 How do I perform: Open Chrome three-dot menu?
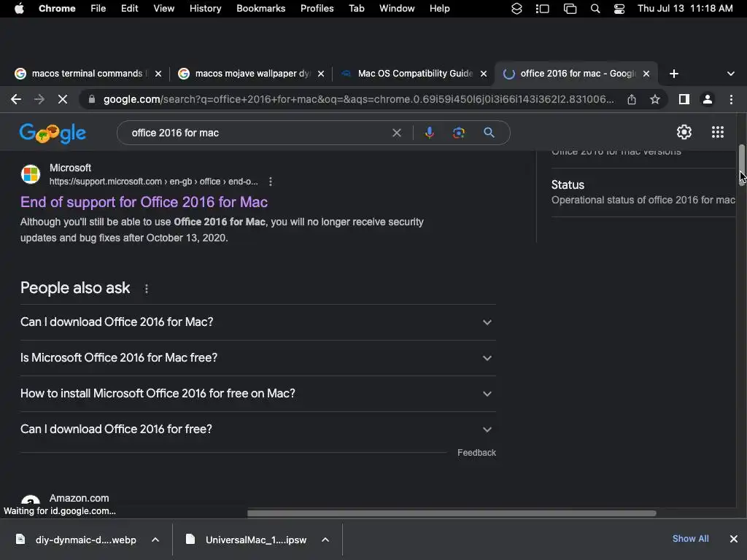(x=731, y=99)
